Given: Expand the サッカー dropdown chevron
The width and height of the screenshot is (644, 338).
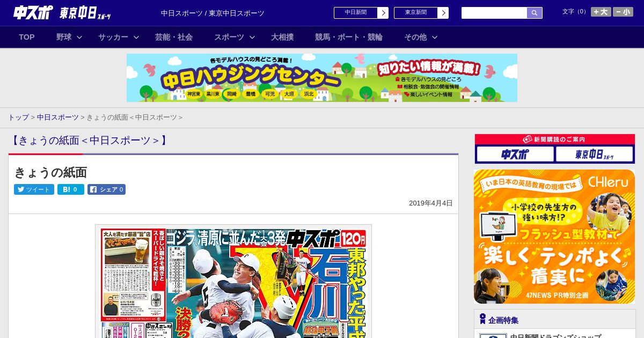Looking at the screenshot, I should (x=136, y=37).
